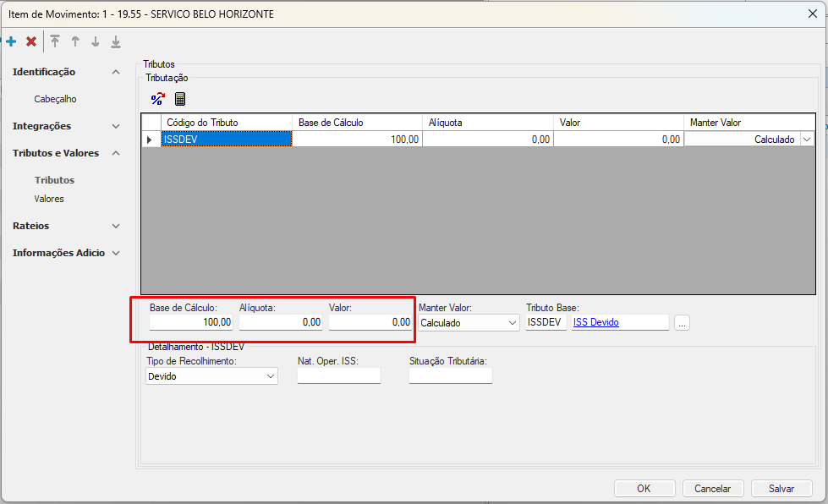
Task: Click the percentage recalculation icon in Tributação
Action: click(x=157, y=99)
